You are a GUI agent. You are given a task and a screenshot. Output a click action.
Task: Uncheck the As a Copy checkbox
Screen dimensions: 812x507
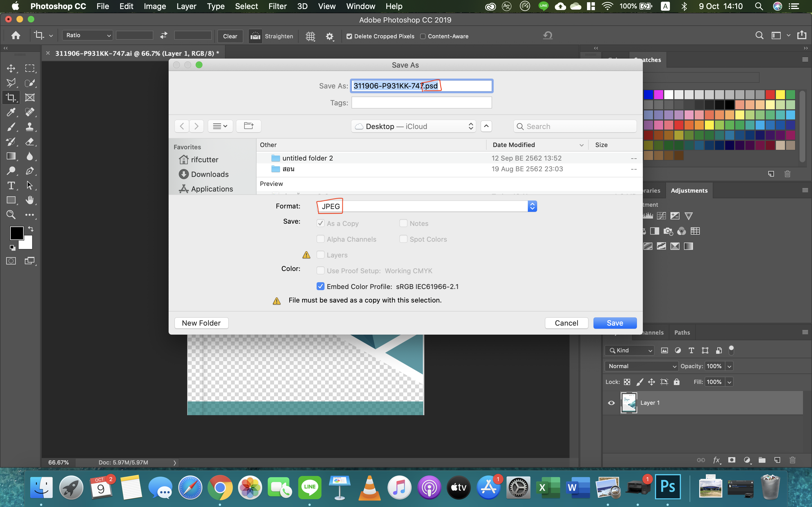321,223
